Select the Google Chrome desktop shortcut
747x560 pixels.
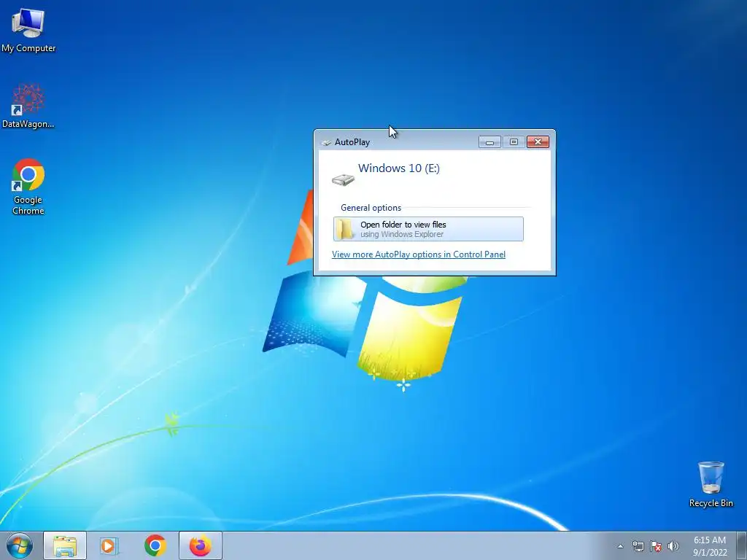pyautogui.click(x=28, y=186)
